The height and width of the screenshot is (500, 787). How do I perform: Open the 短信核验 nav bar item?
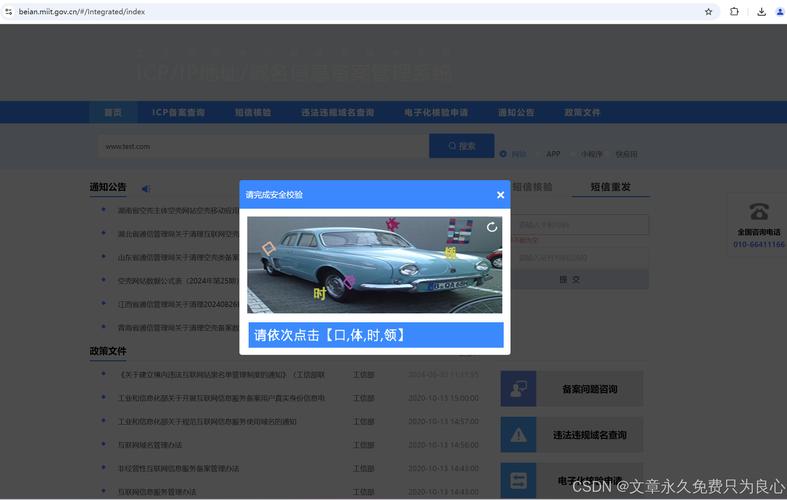253,112
